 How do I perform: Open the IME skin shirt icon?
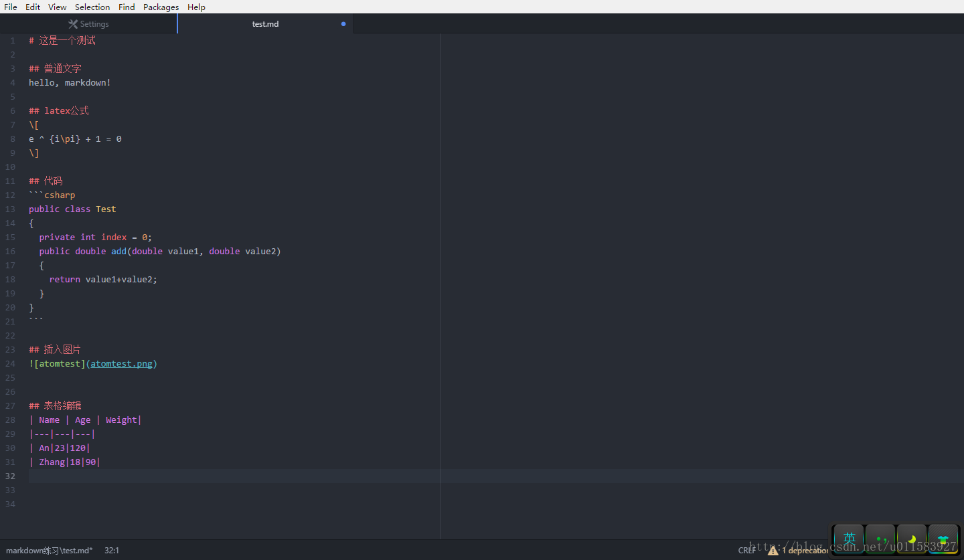(x=943, y=539)
